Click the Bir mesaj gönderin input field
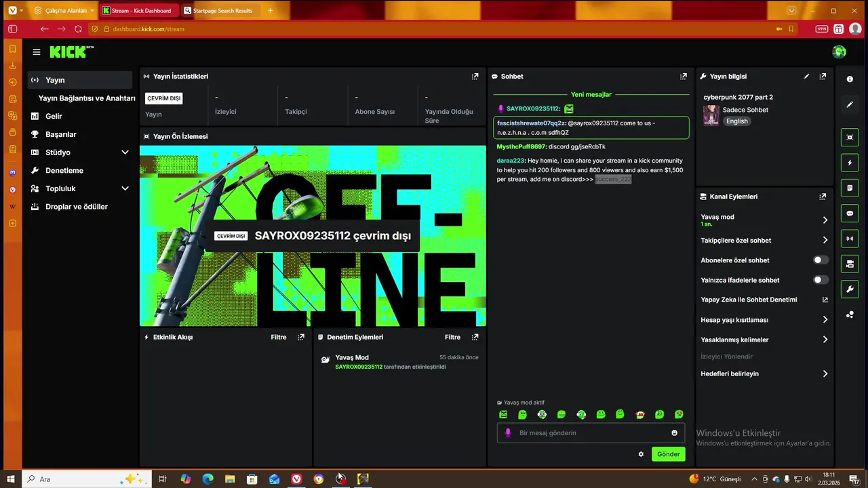Image resolution: width=868 pixels, height=488 pixels. (x=590, y=433)
